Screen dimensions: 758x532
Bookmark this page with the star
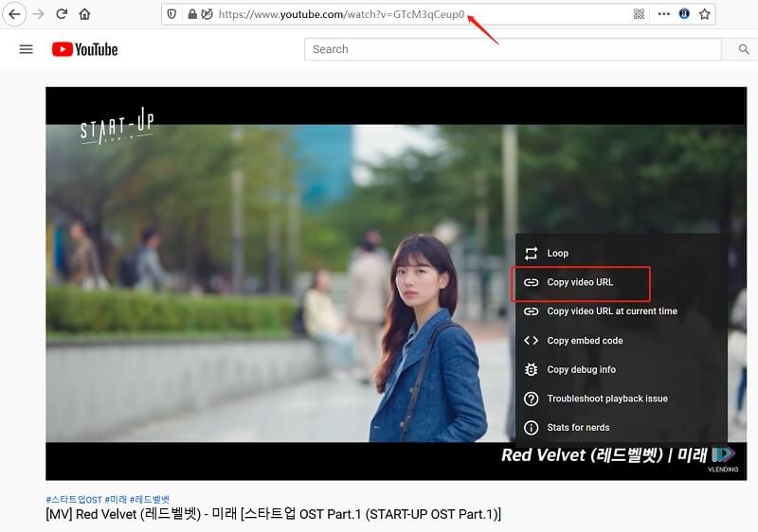point(704,14)
